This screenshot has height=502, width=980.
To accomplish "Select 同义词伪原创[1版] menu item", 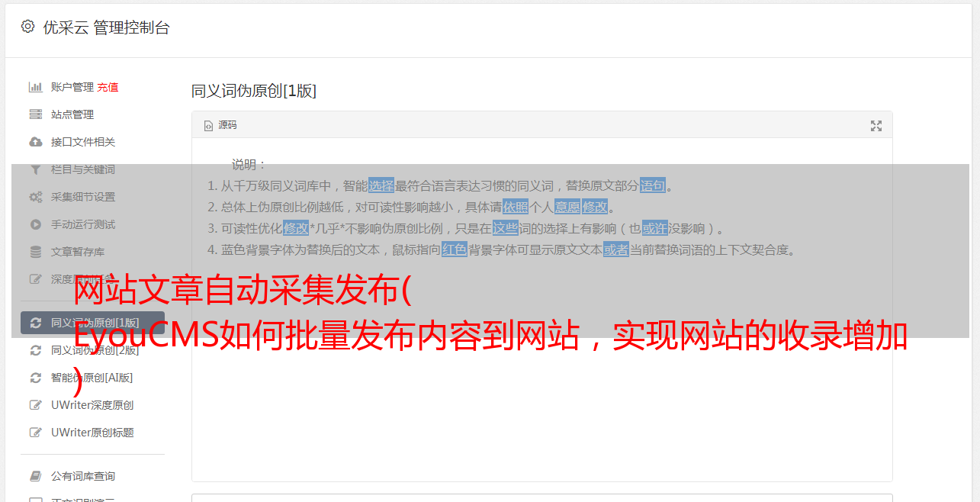I will coord(92,323).
